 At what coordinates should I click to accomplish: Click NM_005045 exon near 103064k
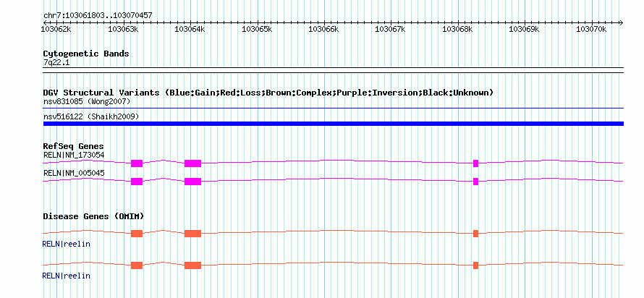click(x=192, y=182)
